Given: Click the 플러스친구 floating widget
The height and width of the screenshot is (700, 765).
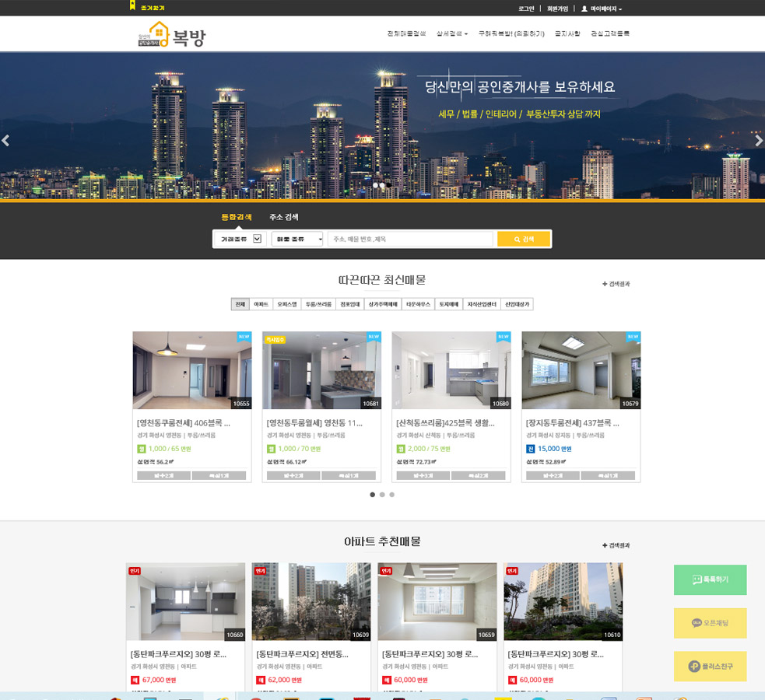Looking at the screenshot, I should (x=710, y=667).
